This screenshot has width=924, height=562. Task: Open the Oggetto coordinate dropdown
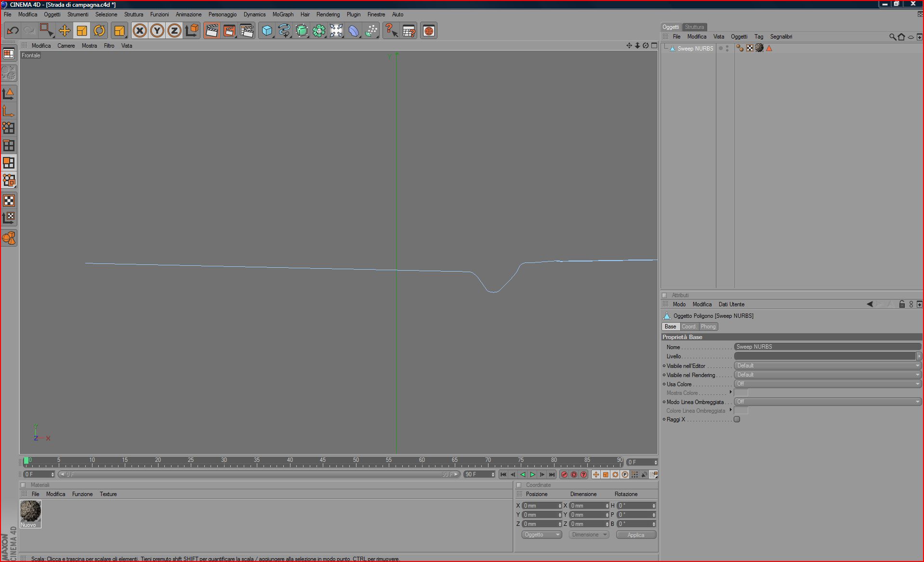coord(541,535)
